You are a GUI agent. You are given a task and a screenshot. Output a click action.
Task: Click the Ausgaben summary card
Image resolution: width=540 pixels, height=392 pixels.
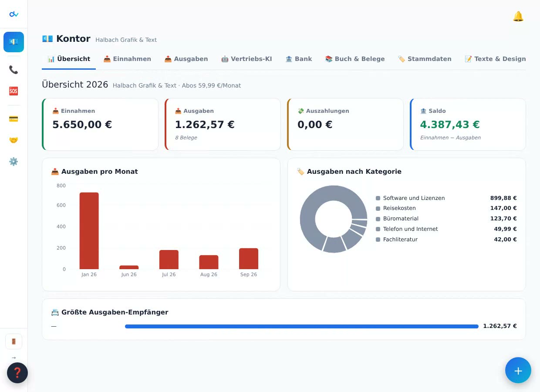pyautogui.click(x=223, y=125)
